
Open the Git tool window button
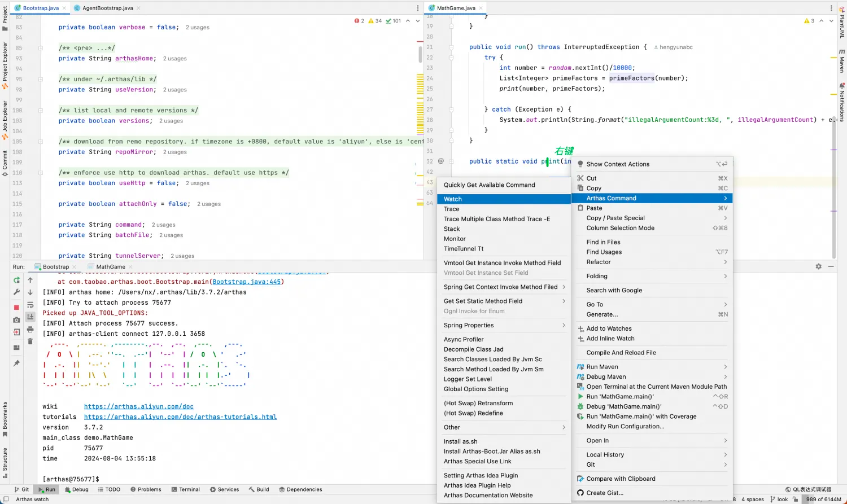pyautogui.click(x=21, y=489)
